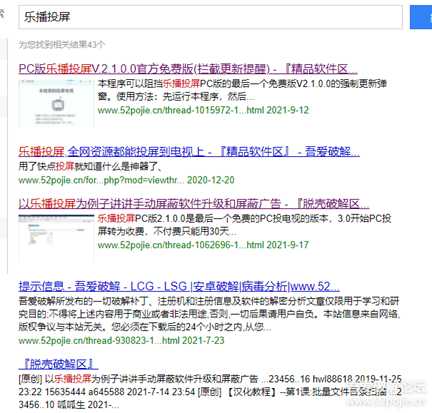
Task: Click result count text 为您找到相关结果43个
Action: [x=62, y=44]
